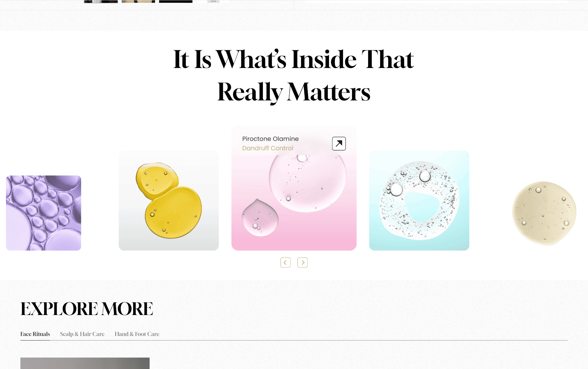Viewport: 588px width, 369px height.
Task: Select second product thumbnail at top
Action: click(x=138, y=1)
